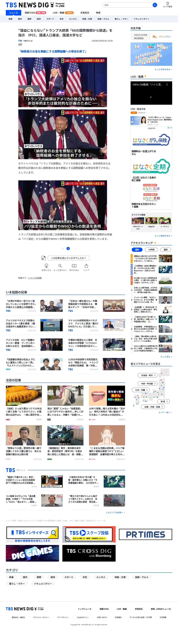Click the PR TIMES banner logo
The width and height of the screenshot is (178, 644).
point(145,534)
